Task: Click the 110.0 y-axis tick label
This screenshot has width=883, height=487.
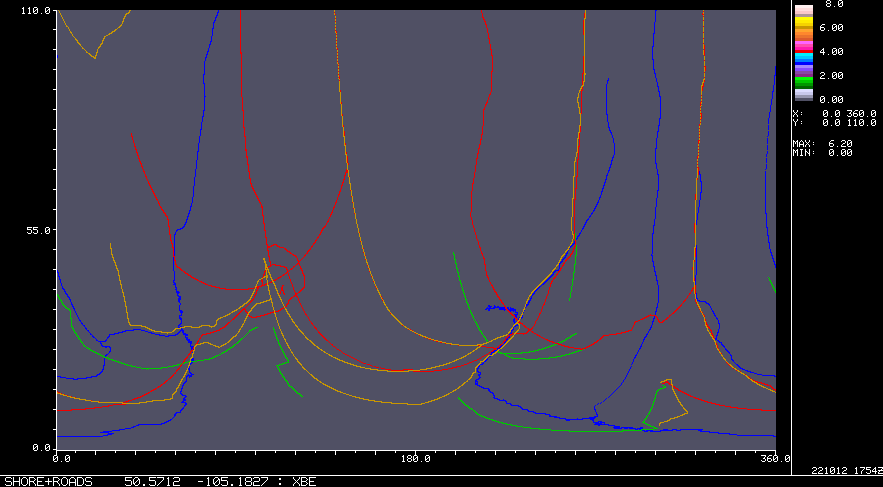Action: click(x=35, y=10)
